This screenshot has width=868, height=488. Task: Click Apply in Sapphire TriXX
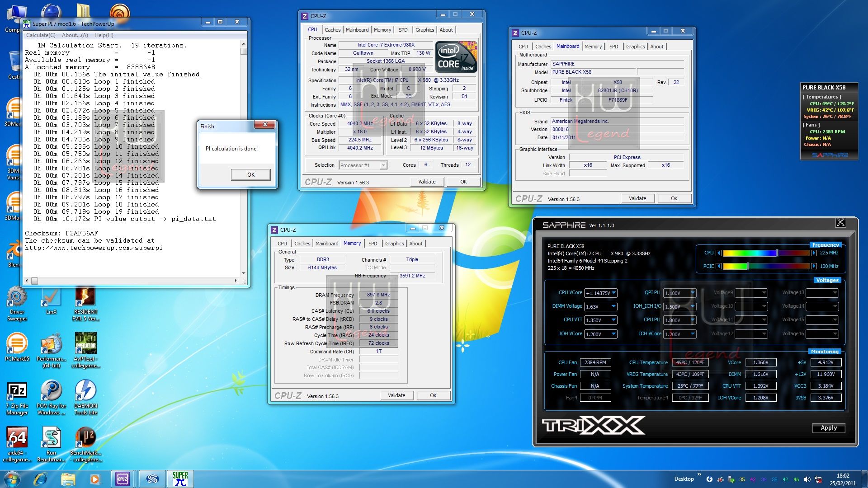(829, 428)
